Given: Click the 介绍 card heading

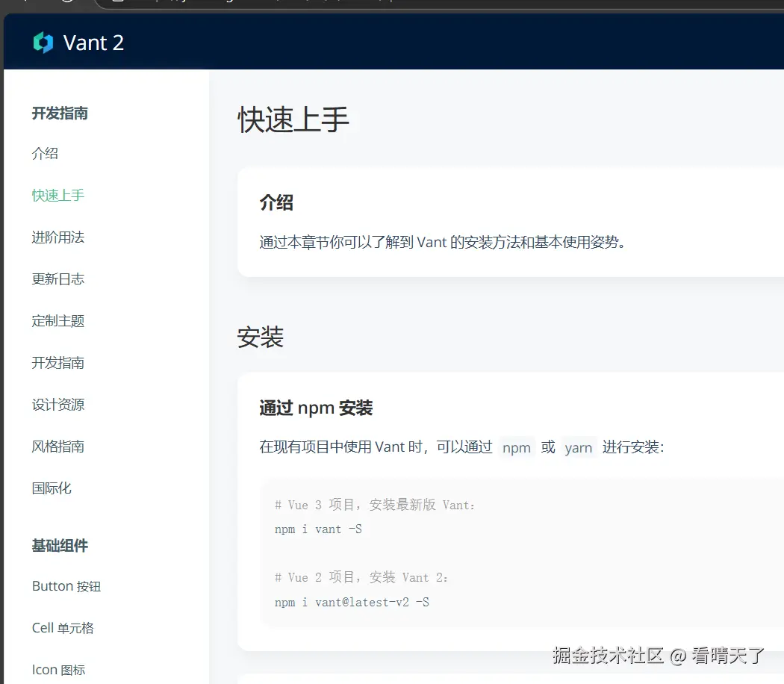Looking at the screenshot, I should pos(276,202).
